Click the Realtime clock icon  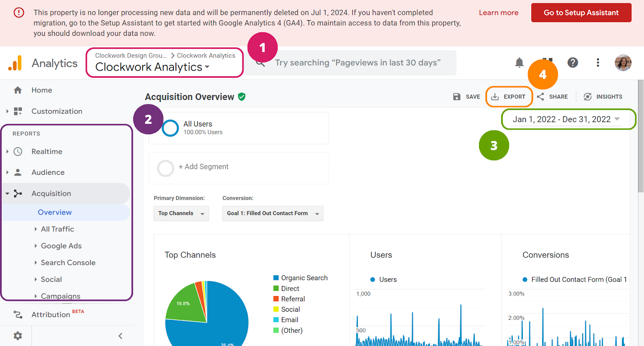click(18, 151)
